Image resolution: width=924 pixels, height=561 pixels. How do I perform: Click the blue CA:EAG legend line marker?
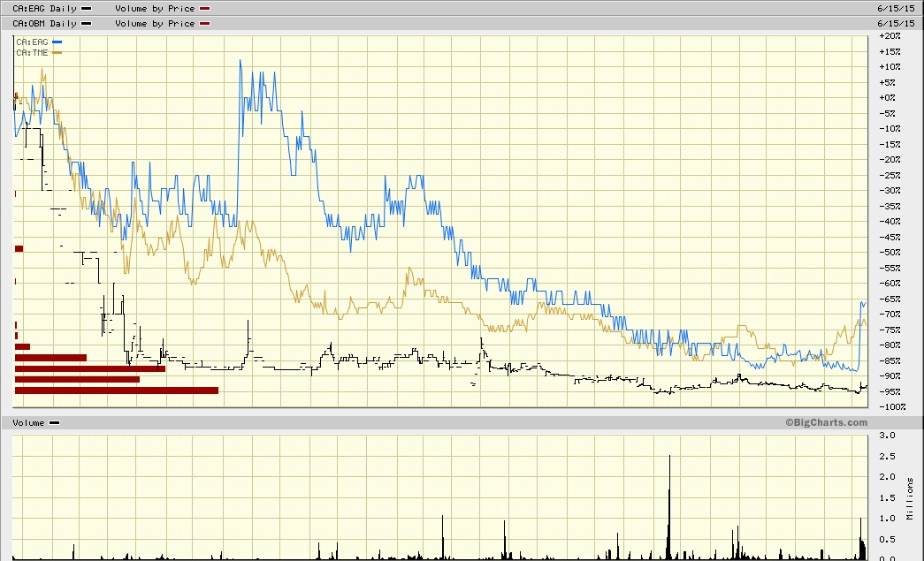pos(57,42)
